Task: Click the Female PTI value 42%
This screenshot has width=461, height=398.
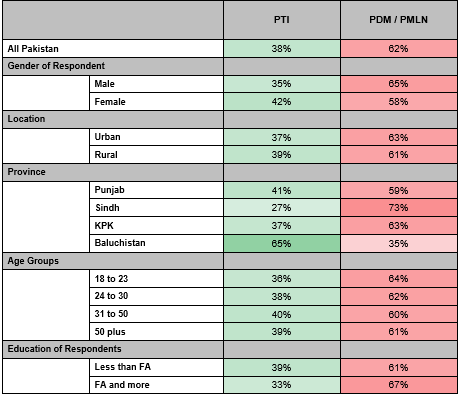Action: pos(282,102)
